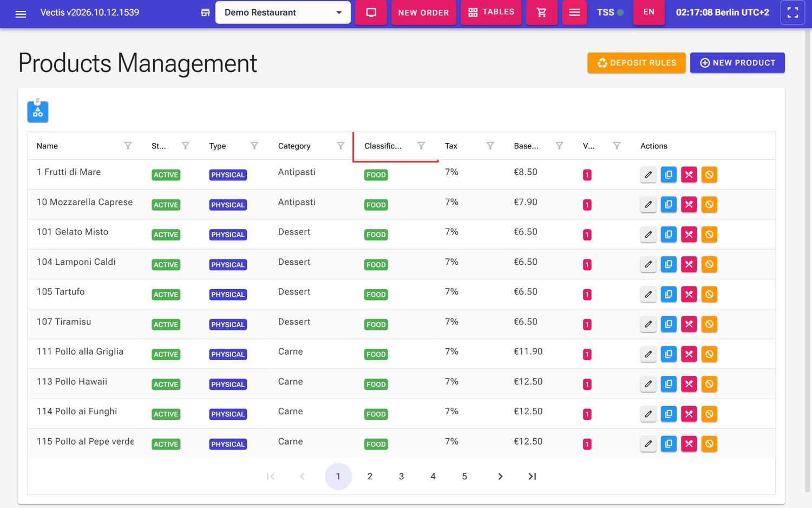Click the red utensils icon for 105 Tartufo
This screenshot has width=812, height=508.
(689, 295)
